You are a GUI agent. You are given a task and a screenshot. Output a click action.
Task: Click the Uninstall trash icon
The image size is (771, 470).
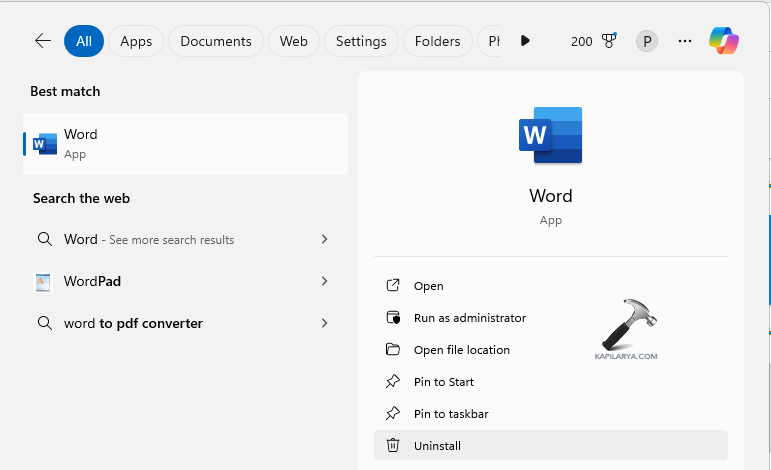pyautogui.click(x=393, y=446)
